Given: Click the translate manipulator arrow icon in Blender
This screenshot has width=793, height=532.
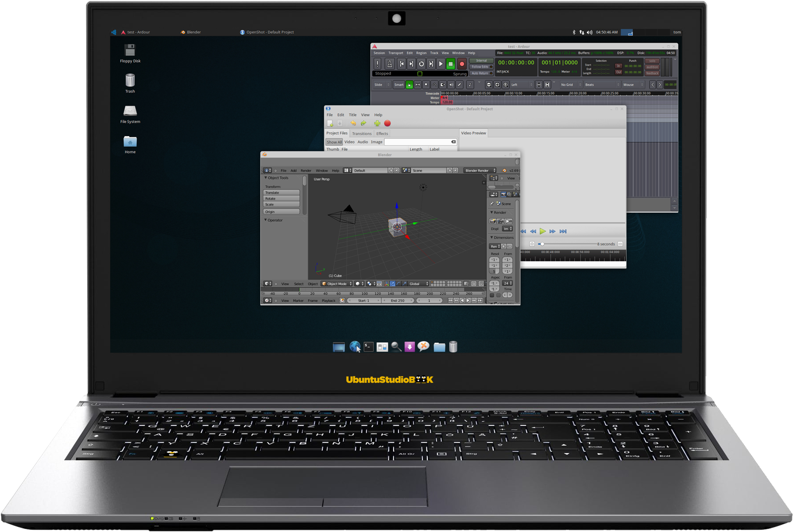Looking at the screenshot, I should (x=393, y=284).
